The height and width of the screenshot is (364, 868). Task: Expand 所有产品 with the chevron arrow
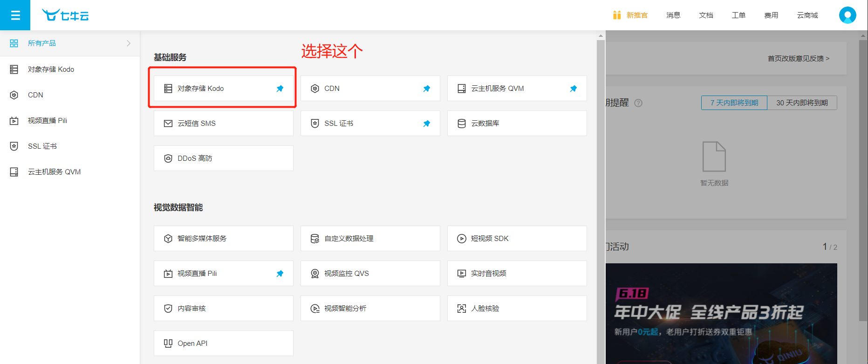tap(129, 43)
